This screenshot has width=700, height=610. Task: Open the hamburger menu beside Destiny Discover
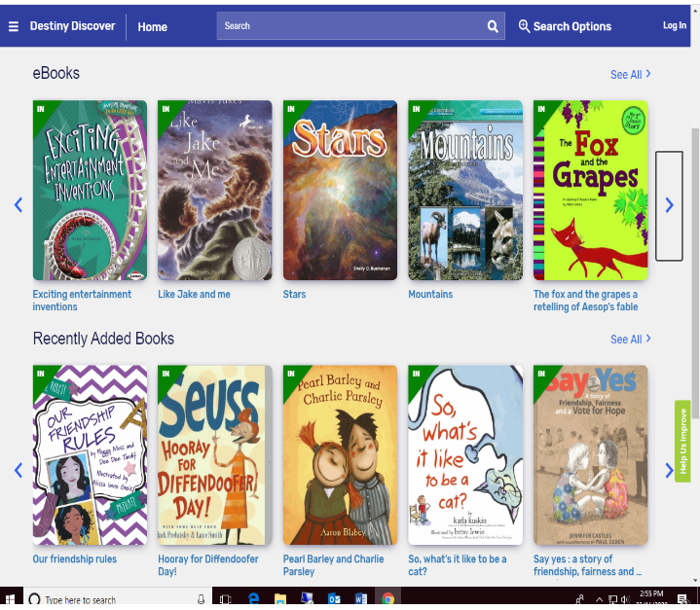14,26
